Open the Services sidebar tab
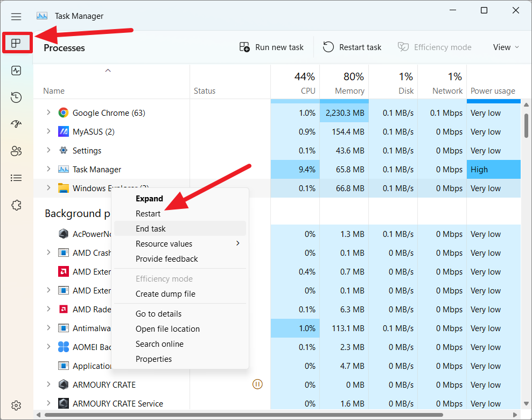This screenshot has height=420, width=532. tap(16, 205)
